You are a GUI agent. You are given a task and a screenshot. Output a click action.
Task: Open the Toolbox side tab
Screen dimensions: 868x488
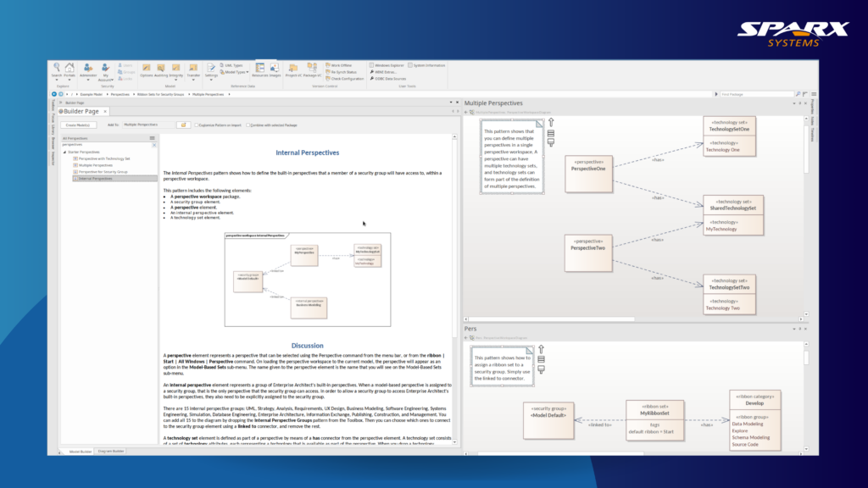click(x=53, y=106)
